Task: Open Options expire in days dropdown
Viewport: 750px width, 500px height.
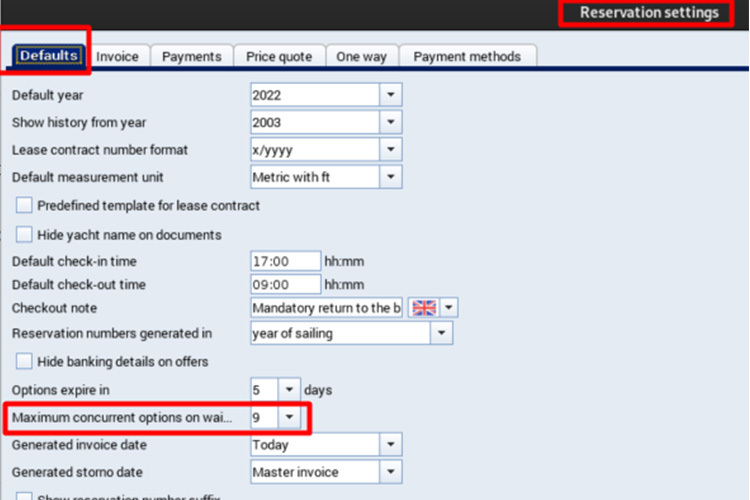Action: click(x=289, y=389)
